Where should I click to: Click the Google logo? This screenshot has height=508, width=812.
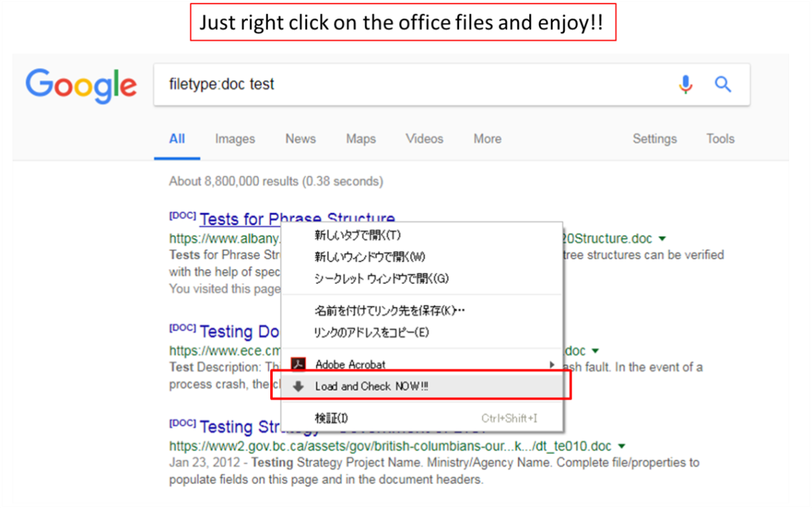(x=81, y=86)
